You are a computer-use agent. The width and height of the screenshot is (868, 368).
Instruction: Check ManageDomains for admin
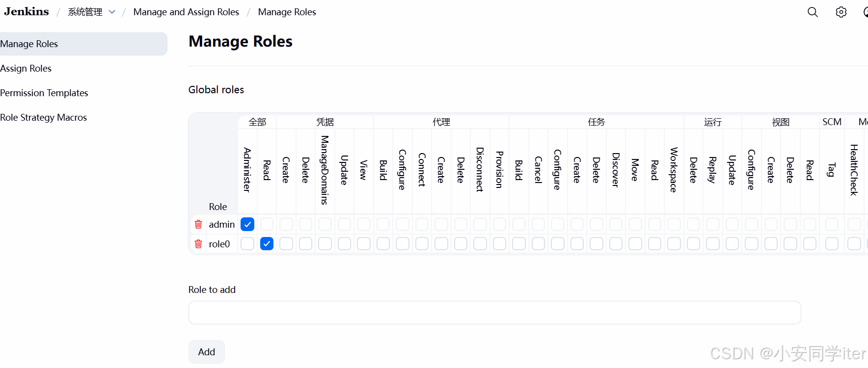click(325, 224)
